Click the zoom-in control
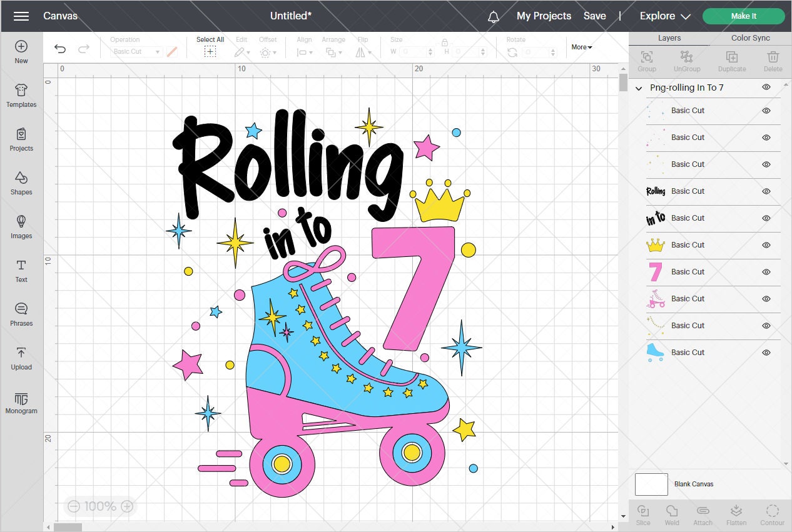792x532 pixels. [128, 506]
